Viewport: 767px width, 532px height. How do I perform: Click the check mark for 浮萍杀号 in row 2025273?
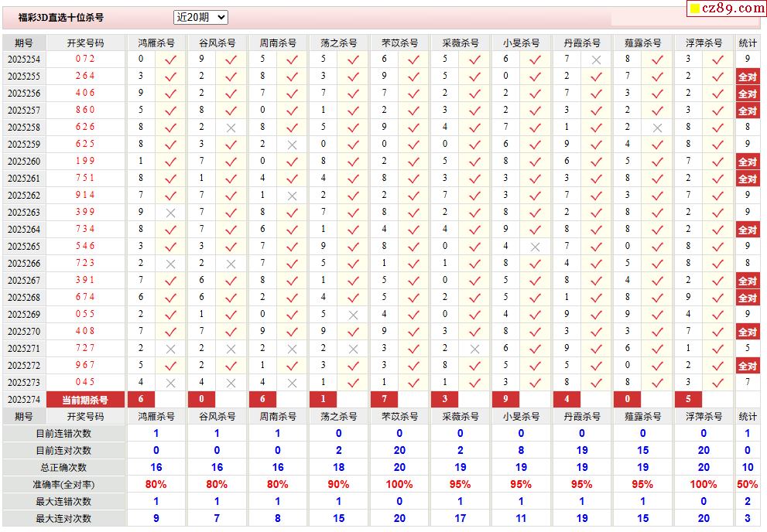click(x=717, y=383)
